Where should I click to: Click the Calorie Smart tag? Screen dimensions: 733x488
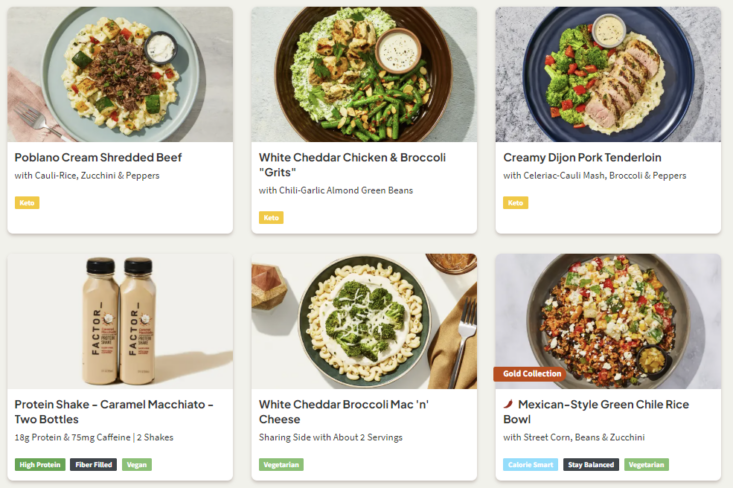click(529, 465)
